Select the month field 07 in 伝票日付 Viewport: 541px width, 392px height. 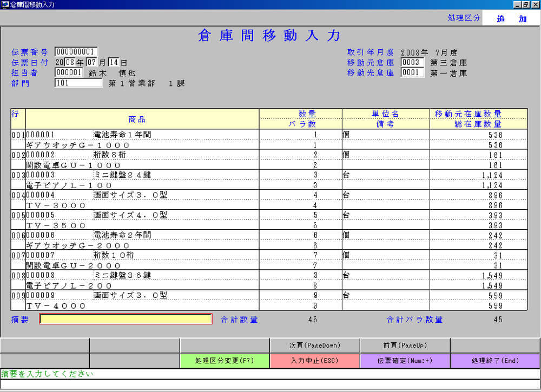pos(91,62)
